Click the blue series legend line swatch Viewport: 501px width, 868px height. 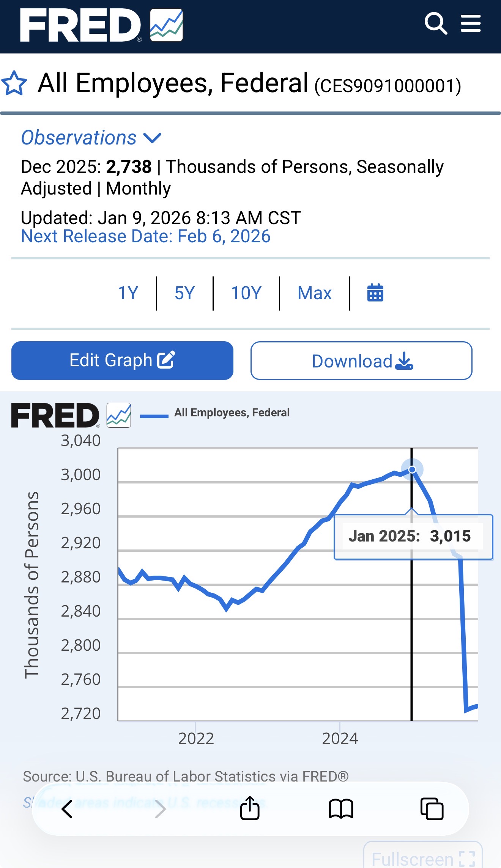pos(154,416)
